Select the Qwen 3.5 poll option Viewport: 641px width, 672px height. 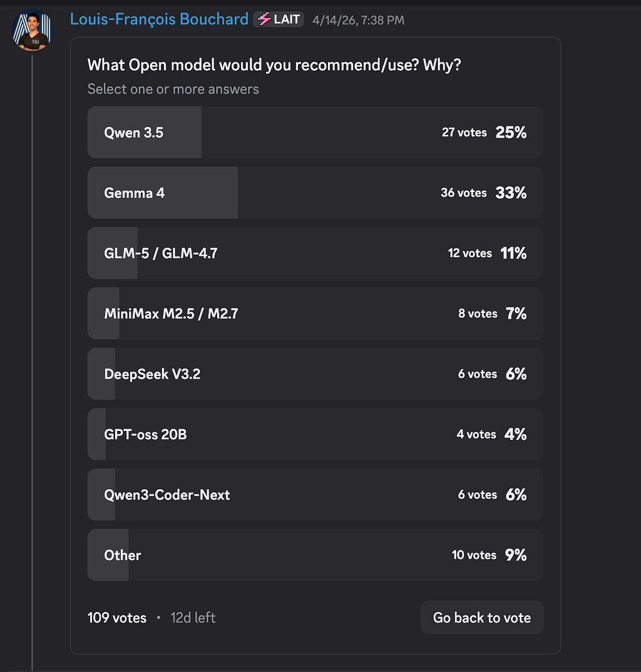point(315,133)
